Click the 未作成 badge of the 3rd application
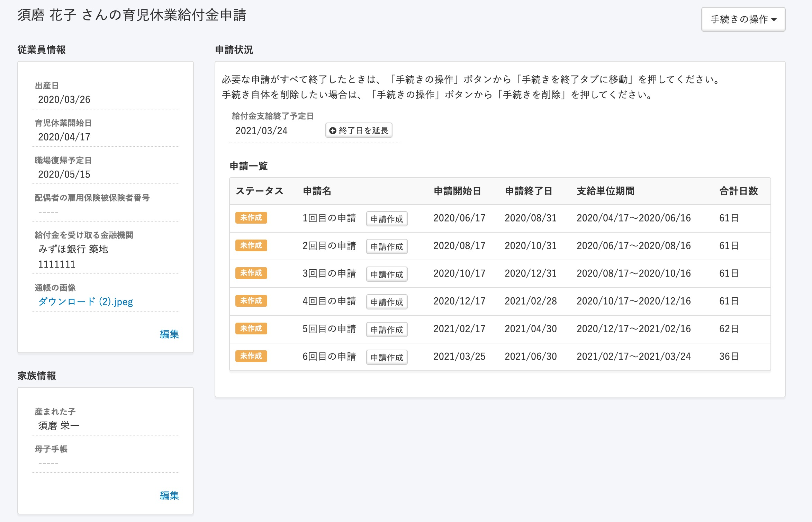 tap(251, 273)
